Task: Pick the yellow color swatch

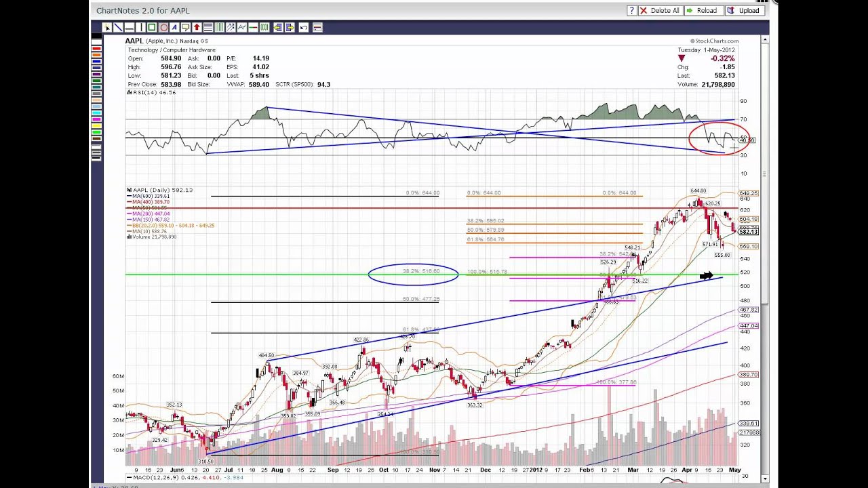Action: tap(96, 125)
